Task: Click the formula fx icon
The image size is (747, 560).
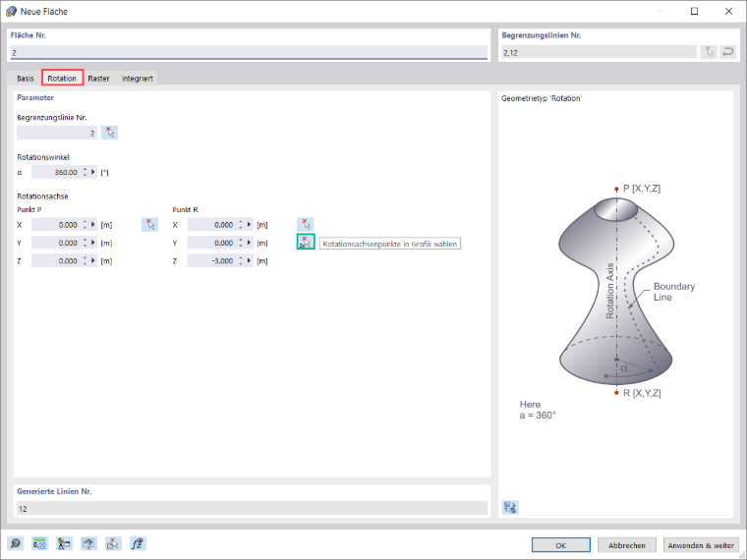Action: (138, 543)
